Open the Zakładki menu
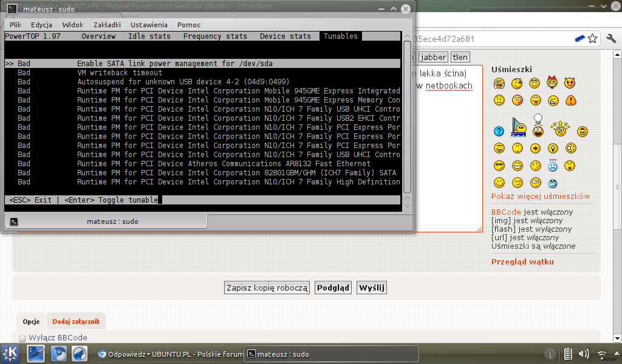The image size is (622, 364). (x=107, y=24)
